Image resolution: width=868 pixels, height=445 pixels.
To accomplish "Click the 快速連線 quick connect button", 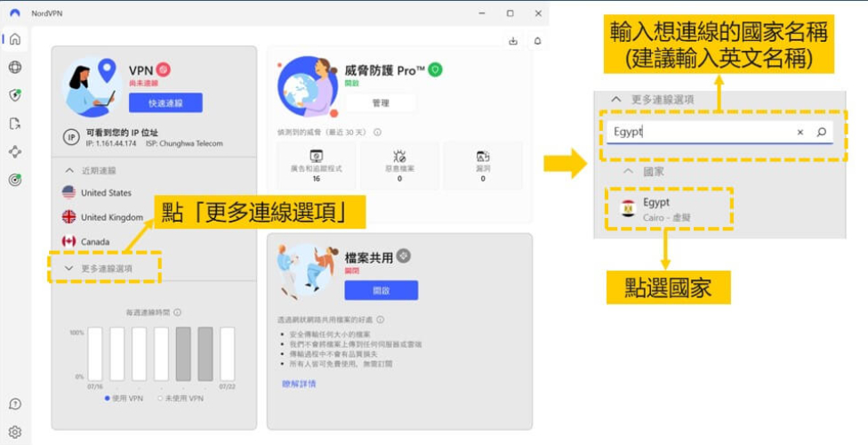I will [x=165, y=103].
